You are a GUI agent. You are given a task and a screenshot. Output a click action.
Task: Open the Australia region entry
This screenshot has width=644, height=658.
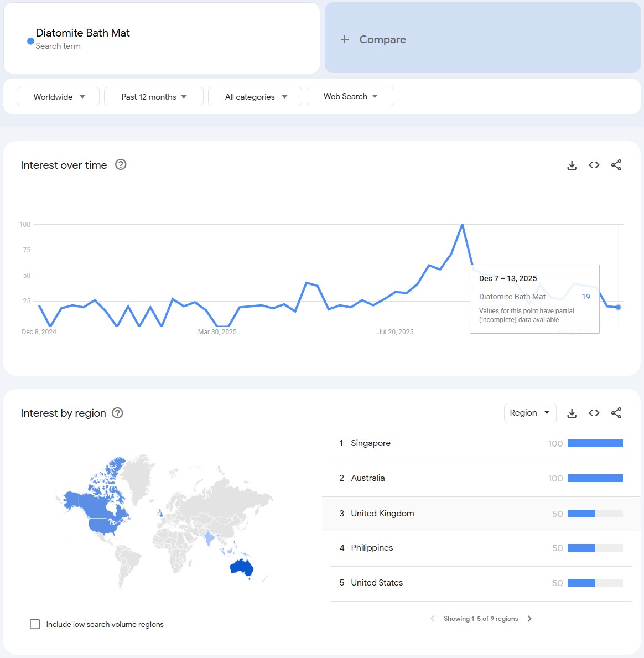368,478
